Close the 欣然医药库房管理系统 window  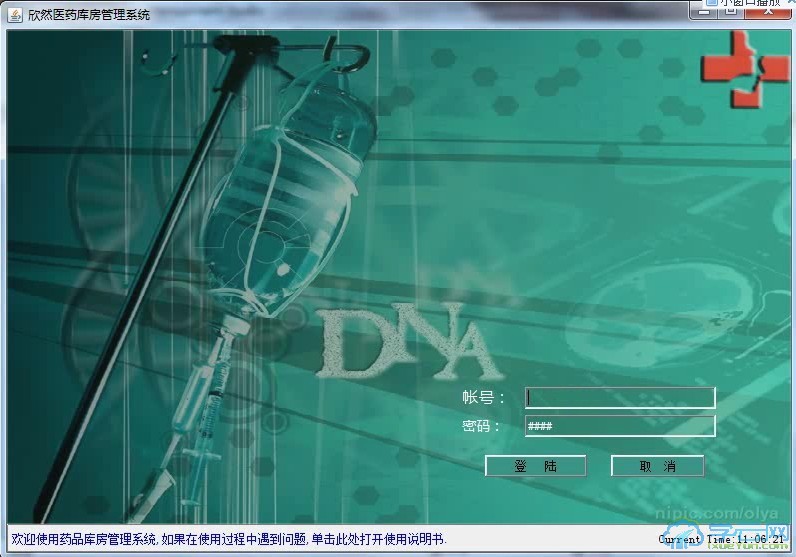[x=769, y=10]
